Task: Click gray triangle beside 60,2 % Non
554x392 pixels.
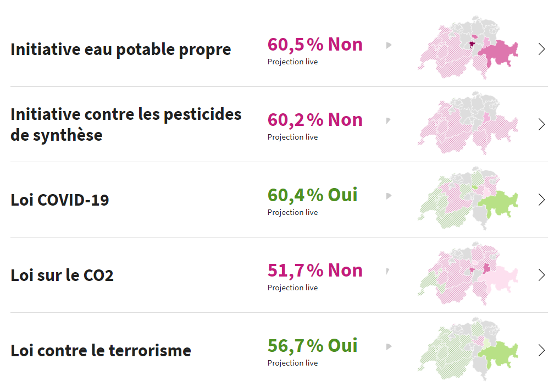Action: pos(389,120)
